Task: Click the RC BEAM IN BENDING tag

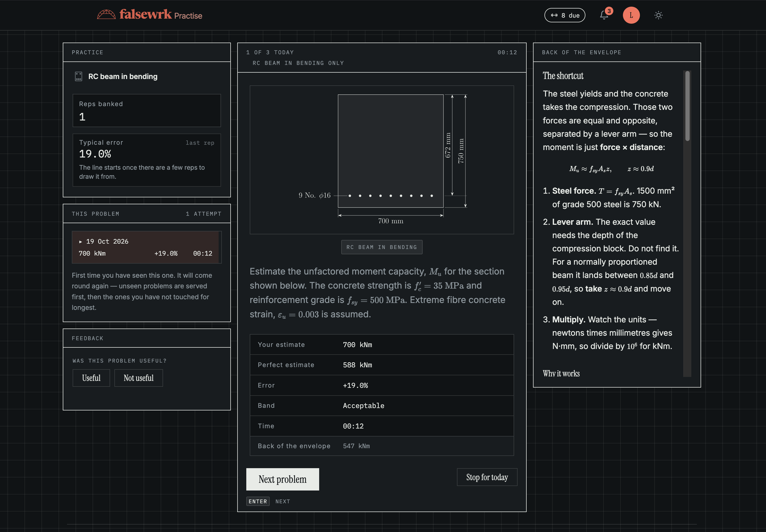Action: coord(382,247)
